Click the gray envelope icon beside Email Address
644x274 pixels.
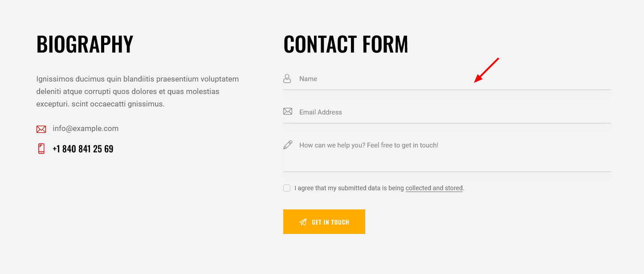click(288, 111)
